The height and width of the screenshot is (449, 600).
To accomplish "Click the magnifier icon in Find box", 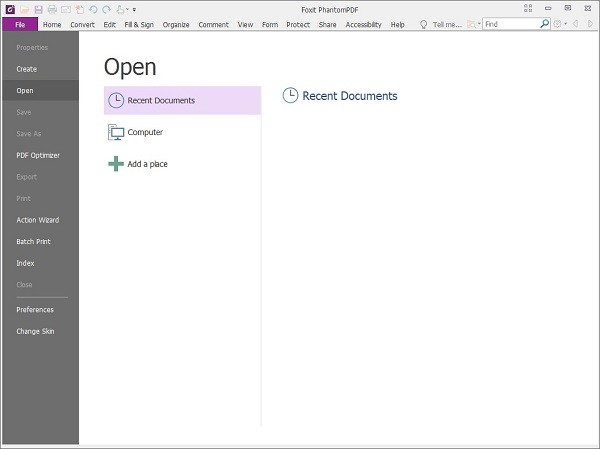I will [545, 24].
